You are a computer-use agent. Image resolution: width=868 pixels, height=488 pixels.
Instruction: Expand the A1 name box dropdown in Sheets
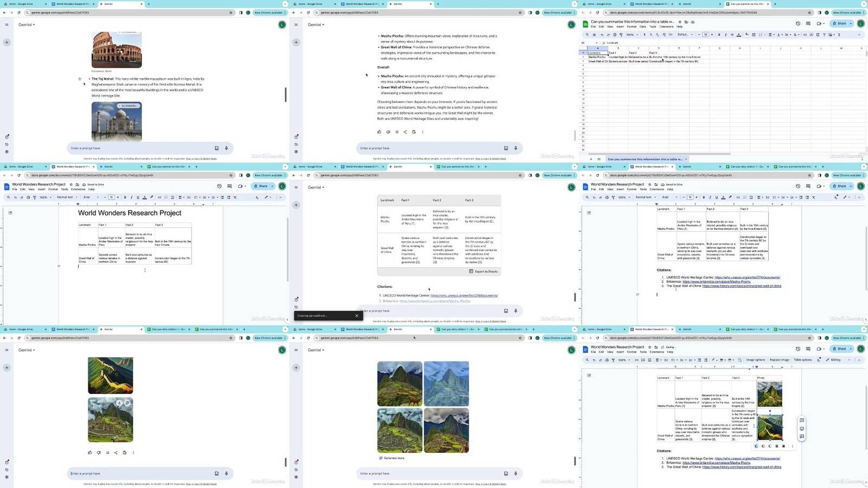point(597,42)
